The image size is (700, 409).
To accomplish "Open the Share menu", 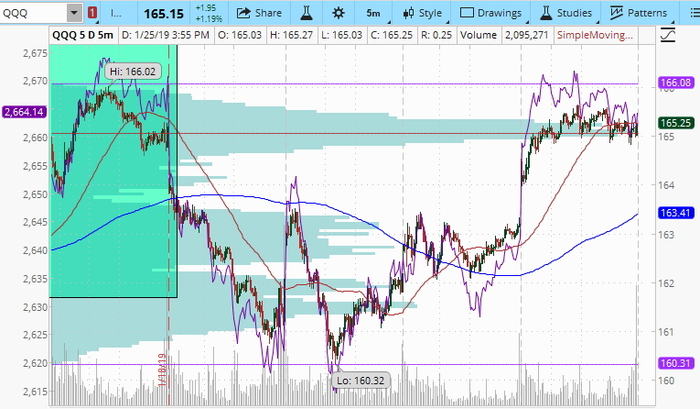I will coord(259,13).
